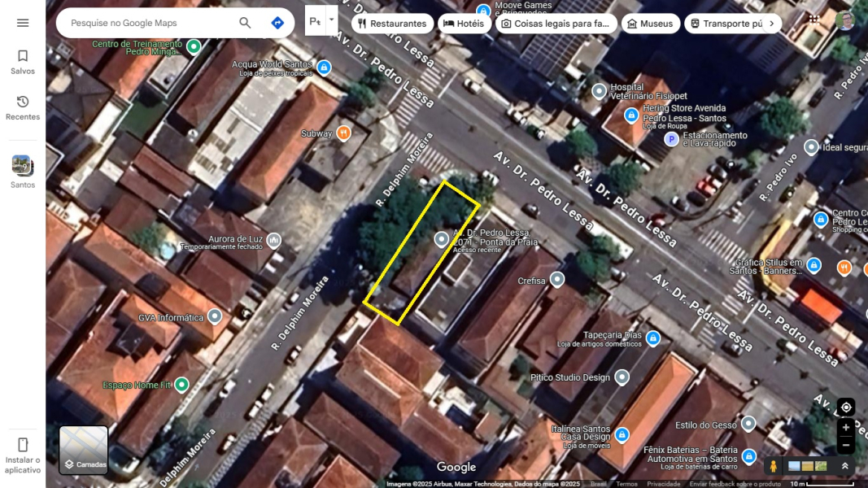
Task: Open the main hamburger menu
Action: tap(22, 22)
